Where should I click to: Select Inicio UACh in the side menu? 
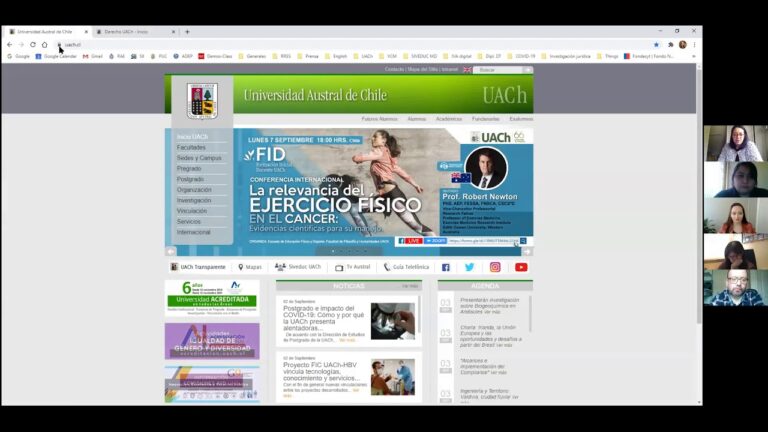192,137
